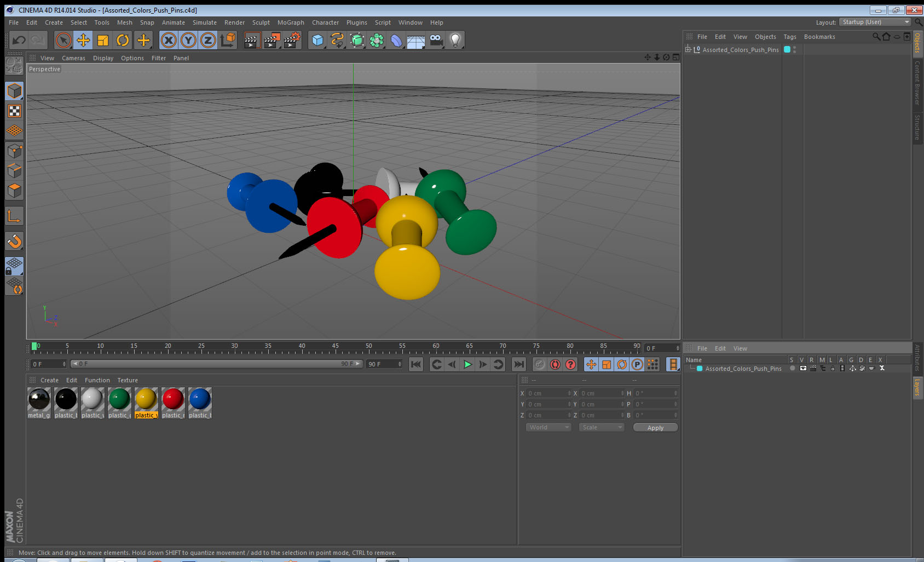924x562 pixels.
Task: Select Polygons mode in left palette
Action: 14,191
